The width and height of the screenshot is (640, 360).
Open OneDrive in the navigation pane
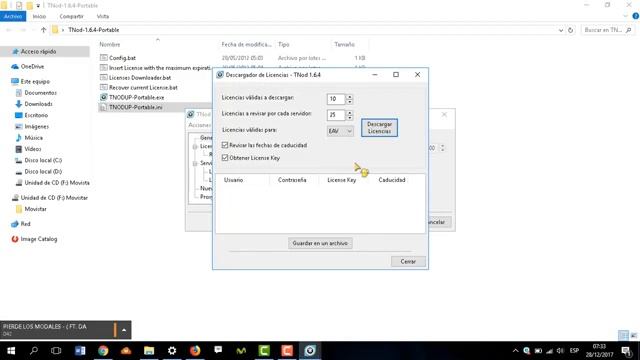click(x=32, y=67)
